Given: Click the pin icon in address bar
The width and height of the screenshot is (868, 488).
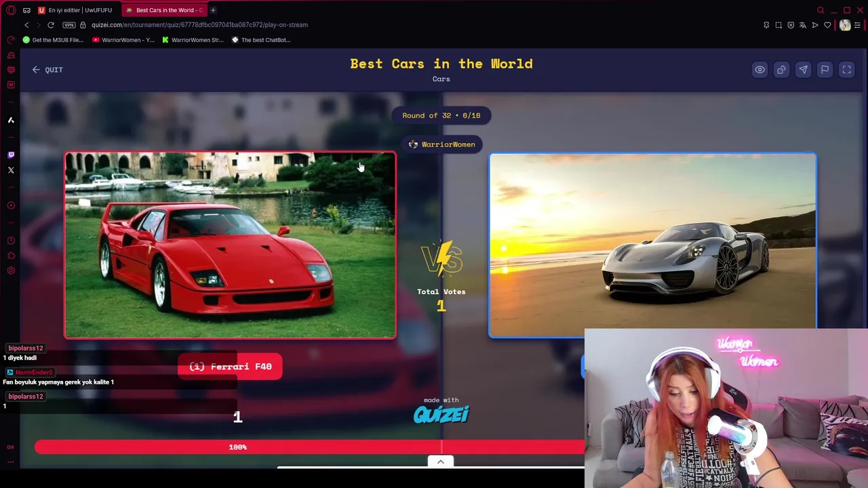Looking at the screenshot, I should [x=766, y=25].
